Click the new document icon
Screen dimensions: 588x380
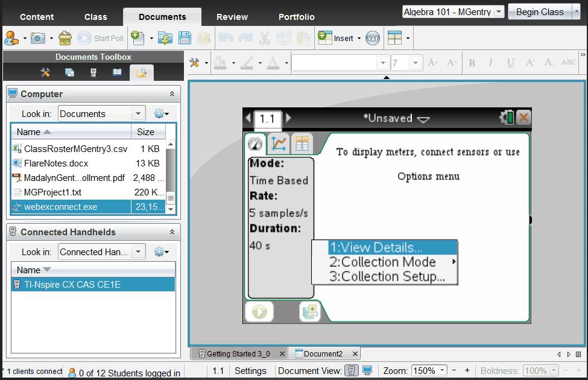tap(138, 38)
